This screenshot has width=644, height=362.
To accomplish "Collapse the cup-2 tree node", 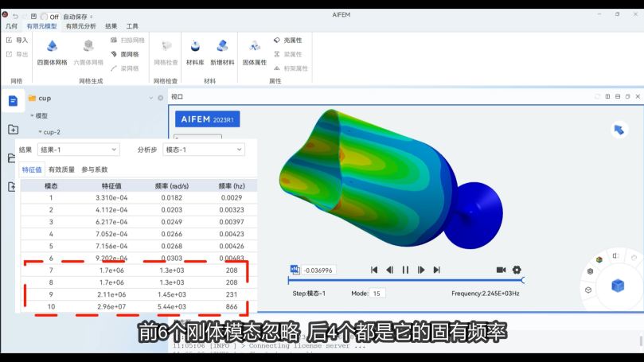I will click(x=40, y=132).
